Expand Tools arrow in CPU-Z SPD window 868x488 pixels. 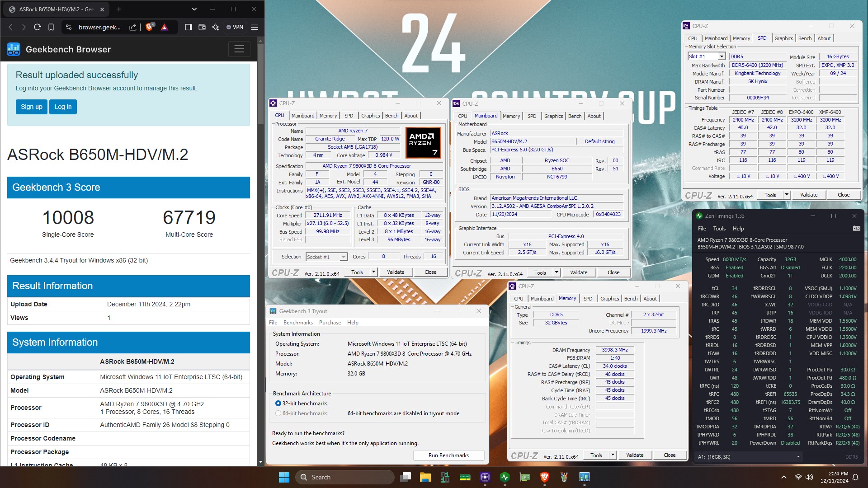click(x=787, y=195)
